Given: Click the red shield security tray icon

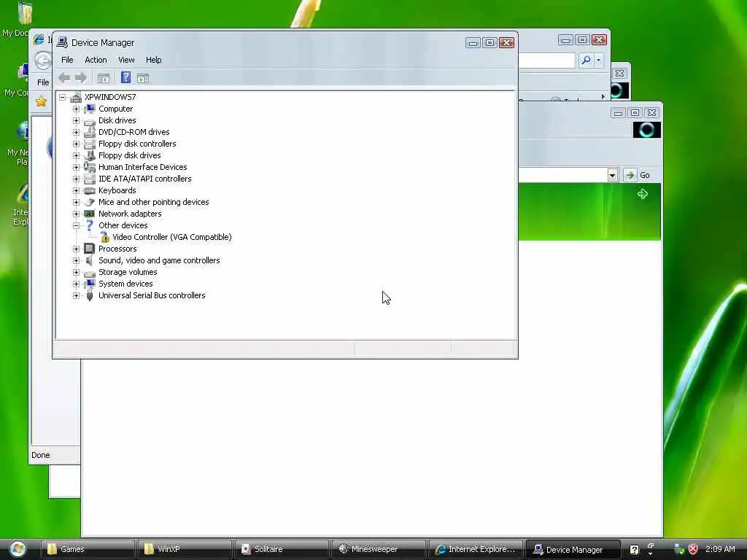Looking at the screenshot, I should point(693,549).
